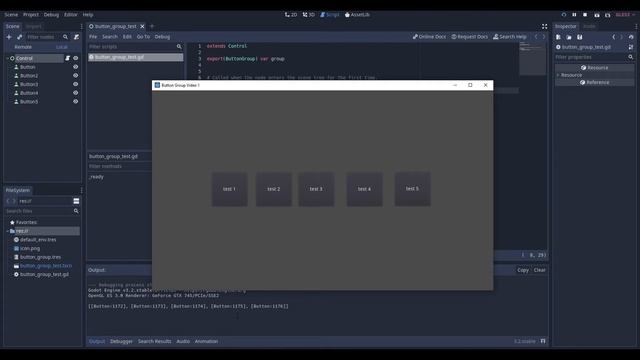Open the Editor menu

click(x=71, y=15)
